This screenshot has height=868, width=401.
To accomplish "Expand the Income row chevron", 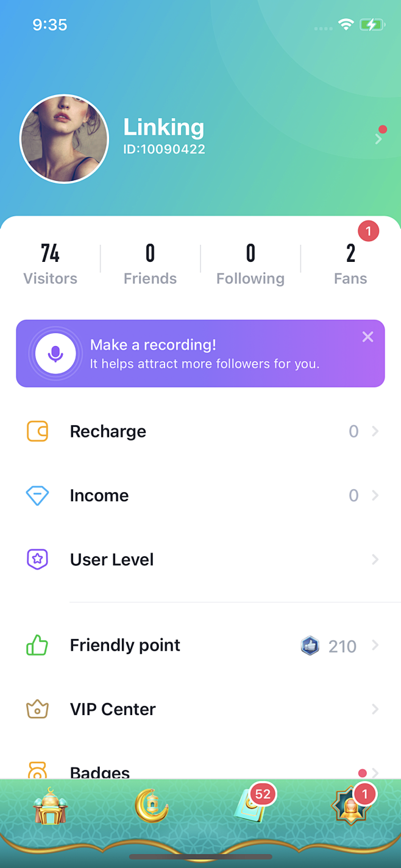I will 375,495.
